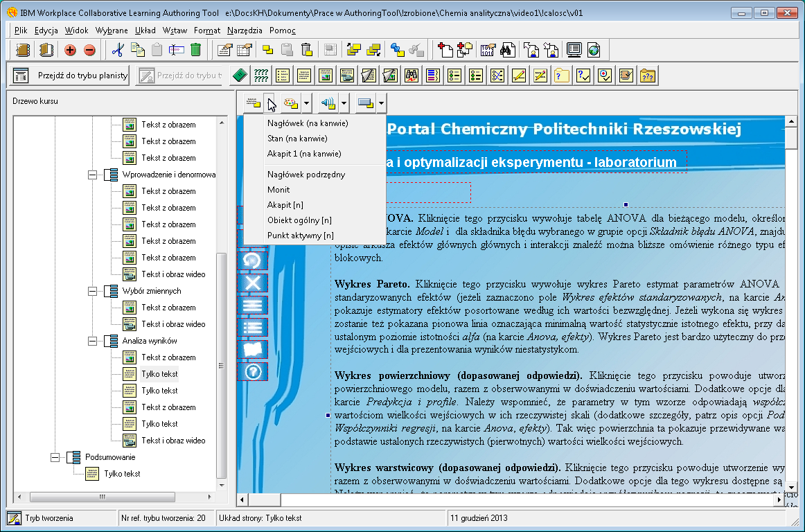The width and height of the screenshot is (805, 532).
Task: Open the Edycja menu
Action: coord(46,30)
